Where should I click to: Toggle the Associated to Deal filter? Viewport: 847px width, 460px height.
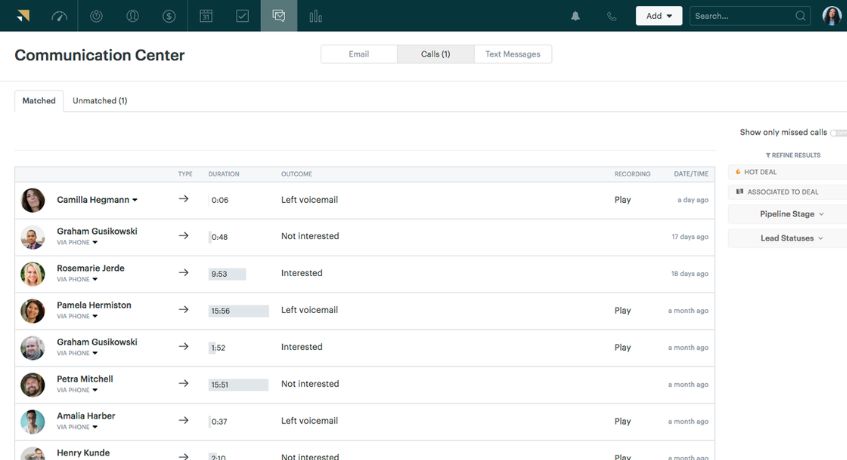click(787, 192)
